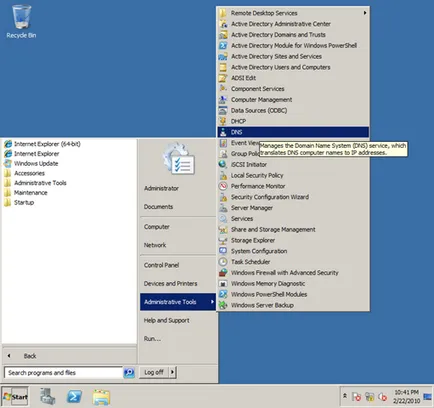Open the Log off options arrow
This screenshot has height=408, width=434.
click(x=172, y=372)
